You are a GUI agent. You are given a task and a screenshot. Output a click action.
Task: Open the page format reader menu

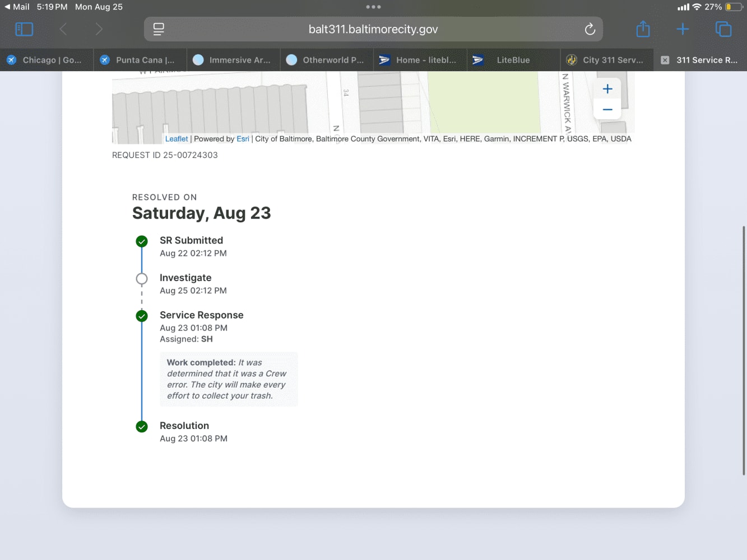pos(159,29)
